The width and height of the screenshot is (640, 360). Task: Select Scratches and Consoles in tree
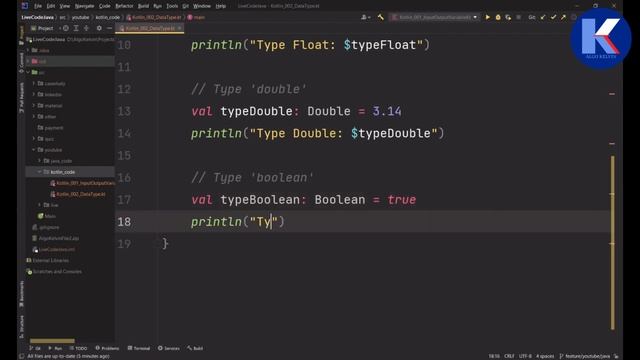pos(54,271)
